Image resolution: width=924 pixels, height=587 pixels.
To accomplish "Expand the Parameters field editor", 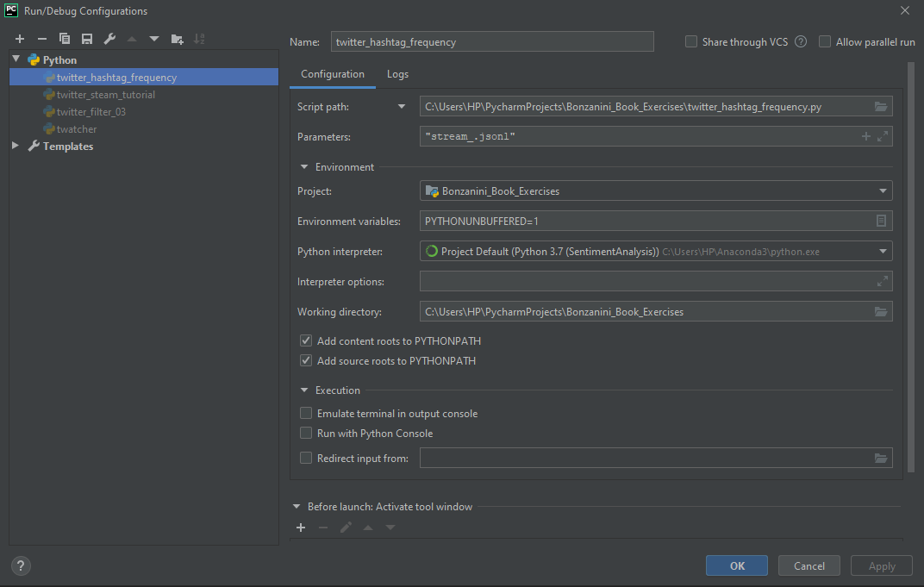I will [x=882, y=136].
